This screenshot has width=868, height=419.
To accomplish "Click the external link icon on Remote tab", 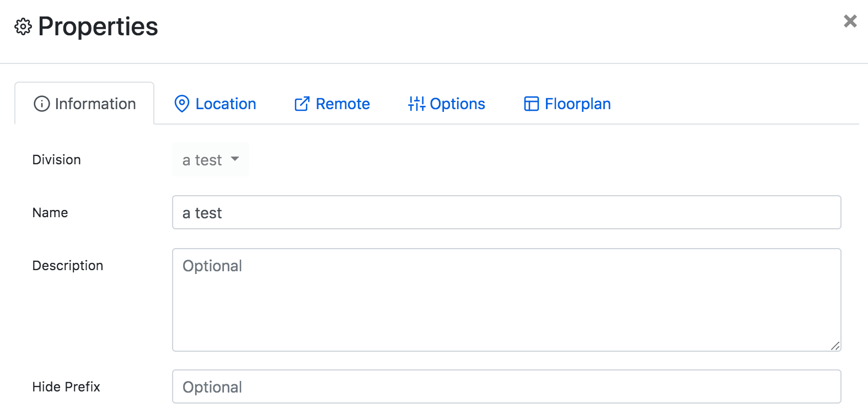I will (x=301, y=104).
